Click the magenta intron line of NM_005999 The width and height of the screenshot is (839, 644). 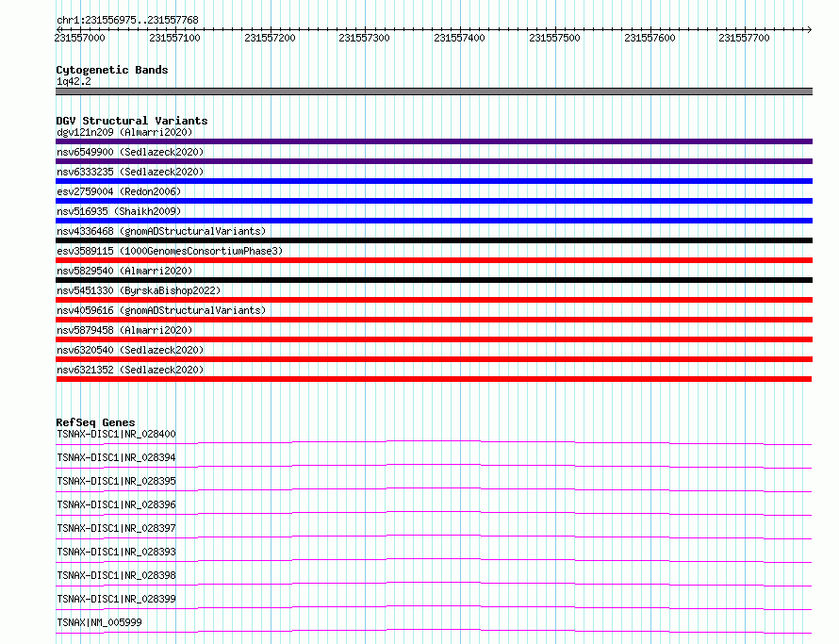(434, 630)
